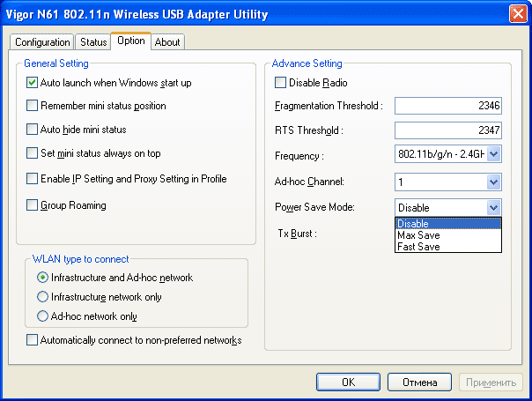Check the Disable Radio box

click(280, 83)
